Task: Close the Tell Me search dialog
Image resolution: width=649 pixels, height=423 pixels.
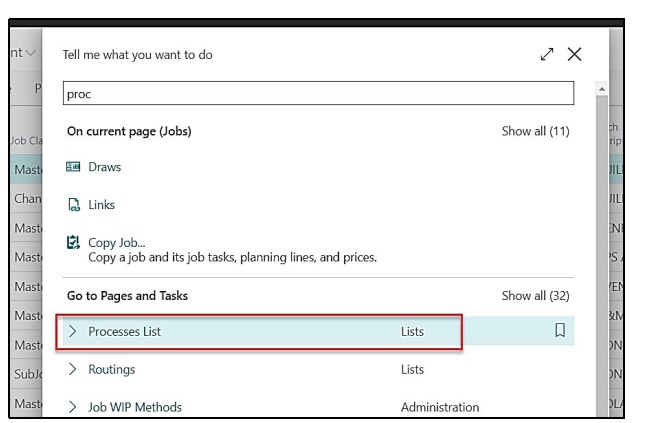Action: 574,55
